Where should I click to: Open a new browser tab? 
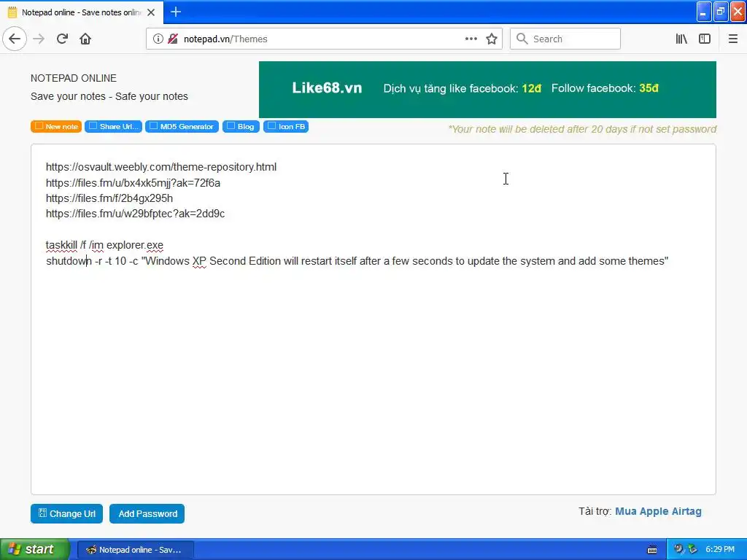[176, 12]
